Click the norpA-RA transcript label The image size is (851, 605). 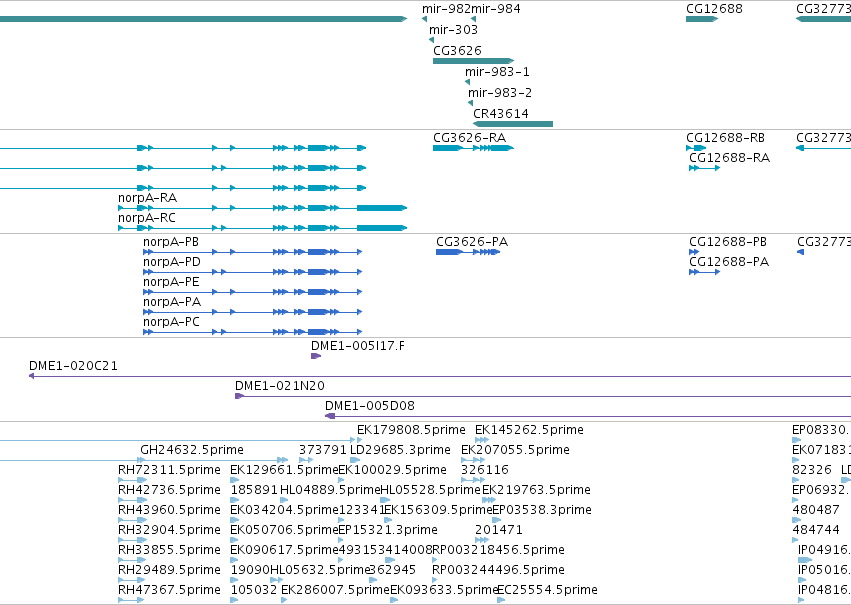(148, 198)
